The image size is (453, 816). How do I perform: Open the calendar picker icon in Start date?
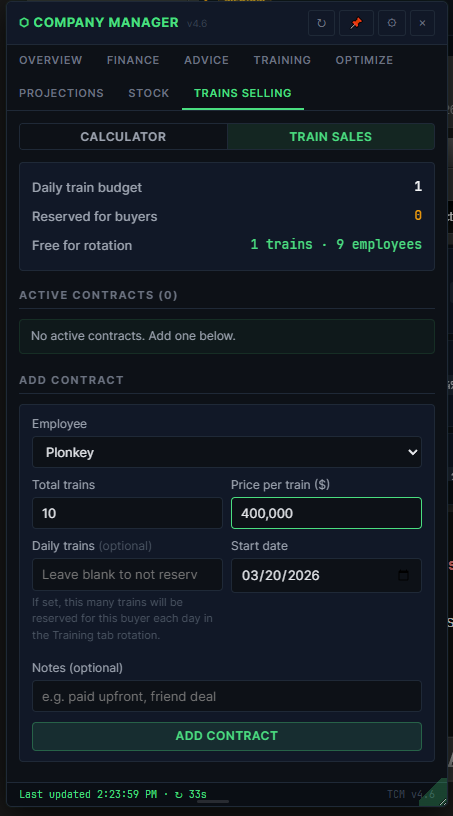click(x=403, y=575)
